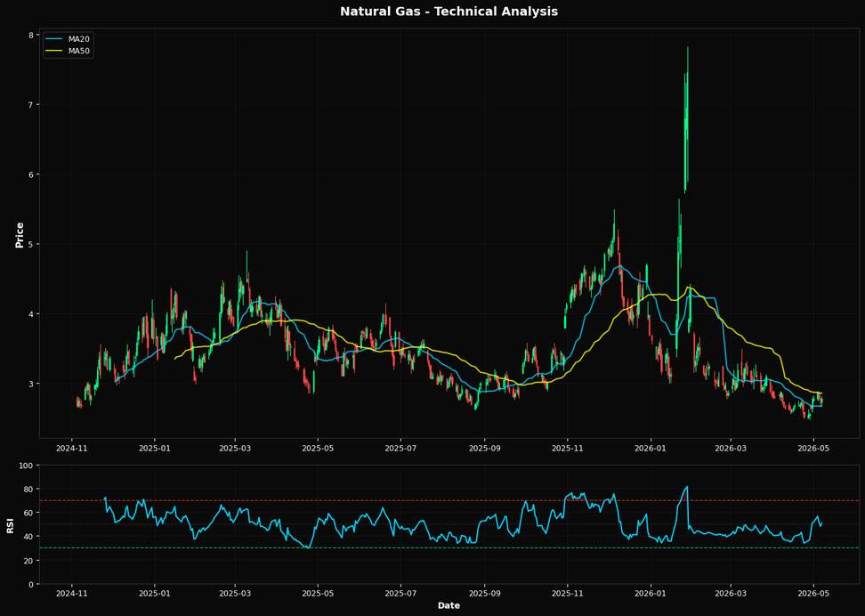Screen dimensions: 865x616
Task: Click the yellow MA50 line sample in legend
Action: pos(54,51)
